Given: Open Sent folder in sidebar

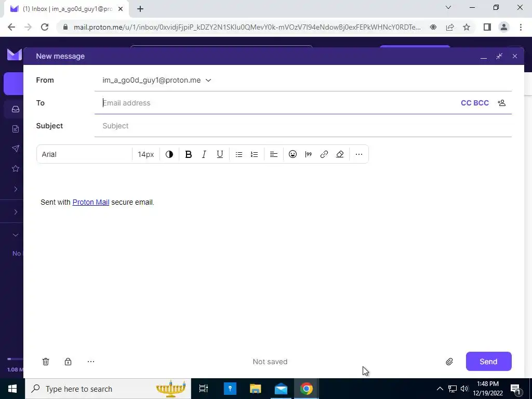Looking at the screenshot, I should point(15,149).
